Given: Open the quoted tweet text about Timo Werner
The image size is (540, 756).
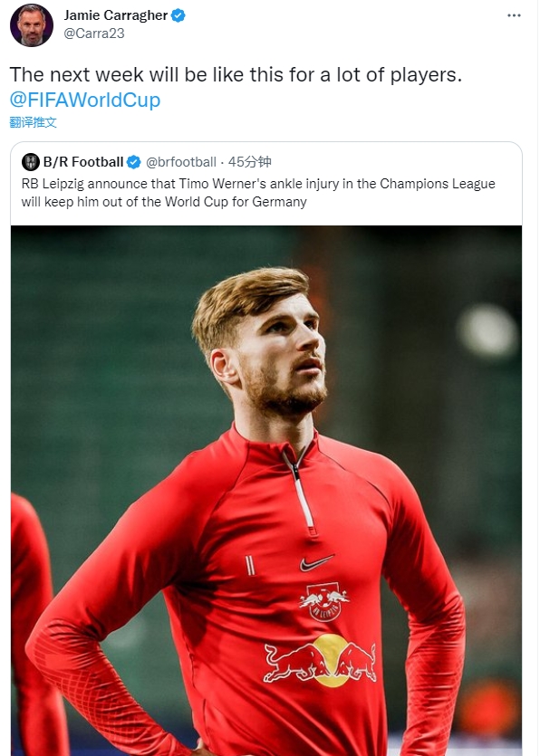Looking at the screenshot, I should pos(258,193).
